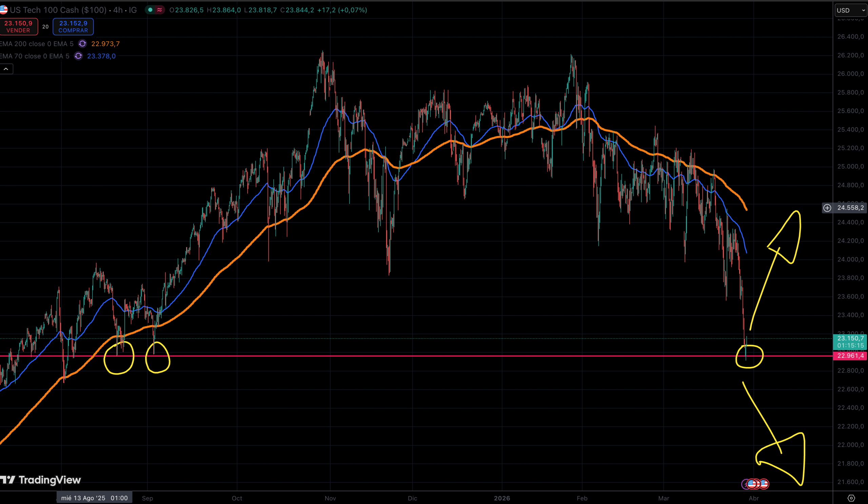Click 22.000,0 on the price scale
Viewport: 868px width, 504px height.
(x=850, y=445)
